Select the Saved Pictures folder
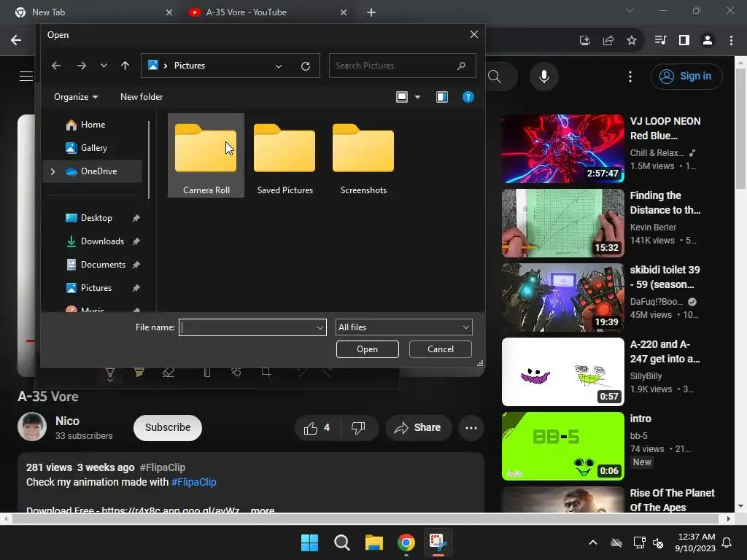 pos(285,156)
